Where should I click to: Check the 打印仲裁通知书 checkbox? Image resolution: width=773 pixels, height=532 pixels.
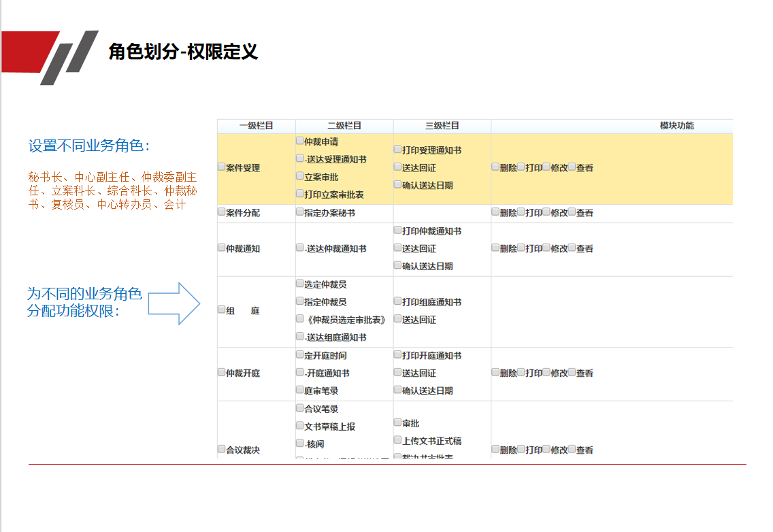coord(398,230)
